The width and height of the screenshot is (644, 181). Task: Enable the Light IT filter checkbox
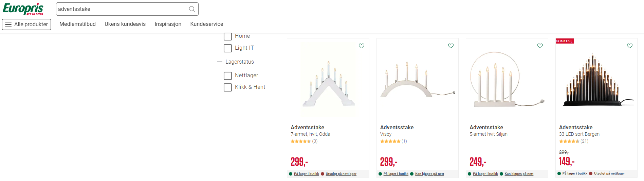228,48
